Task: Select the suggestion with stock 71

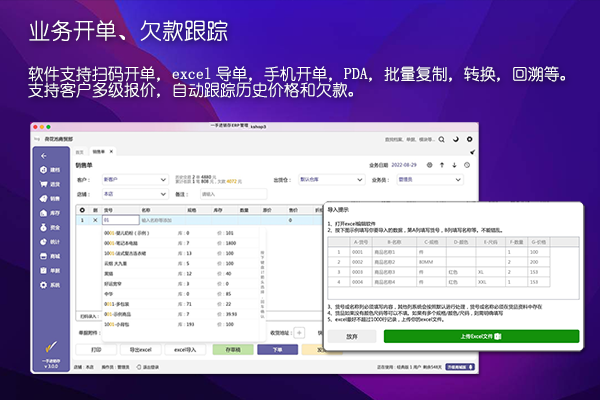Action: pyautogui.click(x=180, y=304)
